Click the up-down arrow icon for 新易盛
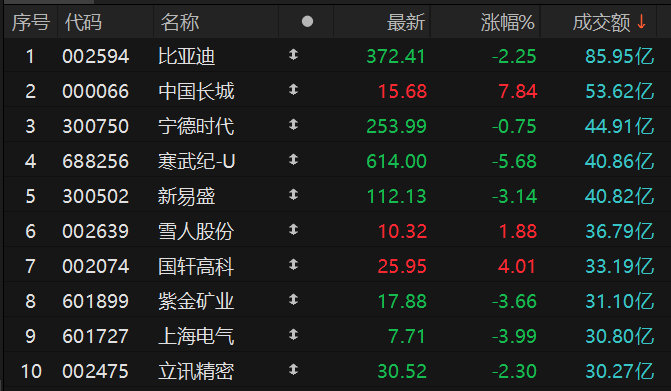 click(x=293, y=195)
